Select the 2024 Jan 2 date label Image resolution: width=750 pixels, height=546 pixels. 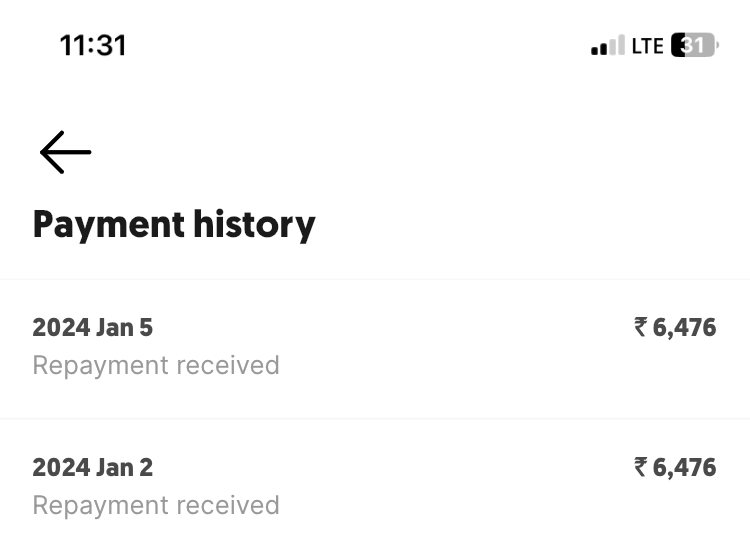point(93,468)
